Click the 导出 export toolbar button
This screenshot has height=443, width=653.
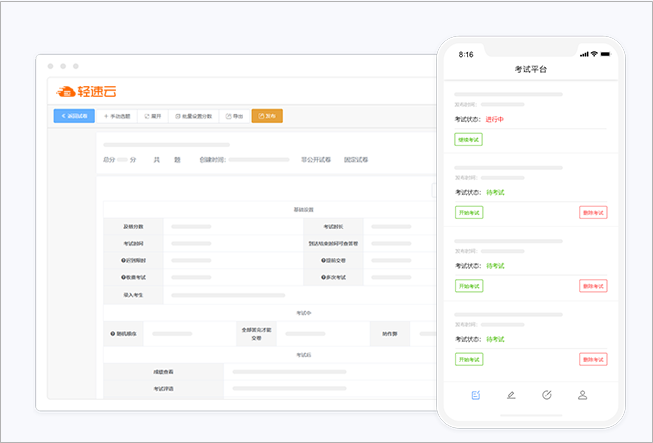(234, 116)
